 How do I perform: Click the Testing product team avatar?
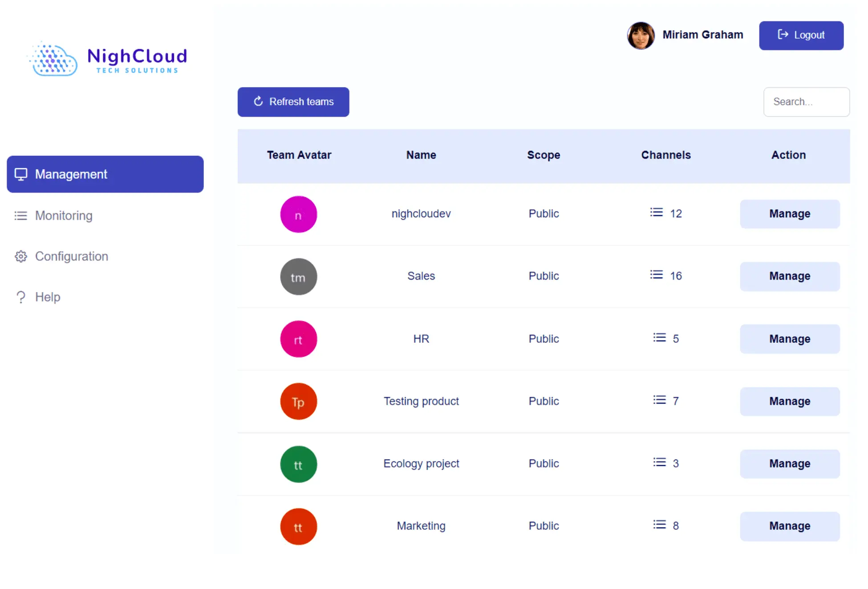(x=298, y=402)
